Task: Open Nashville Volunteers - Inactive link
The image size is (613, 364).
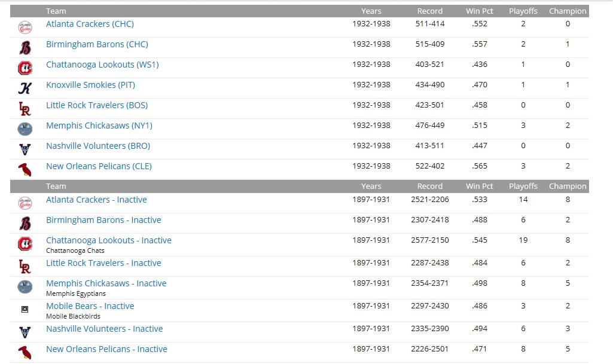Action: coord(104,329)
